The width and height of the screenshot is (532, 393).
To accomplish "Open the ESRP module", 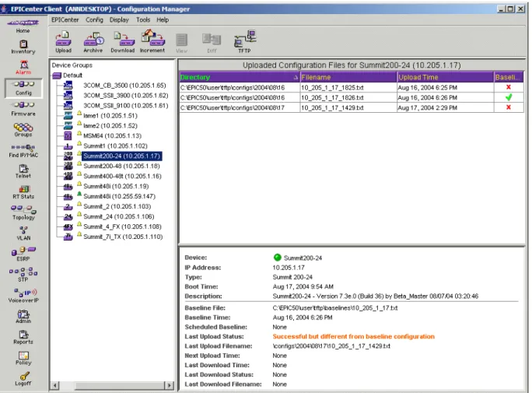I will [x=23, y=254].
